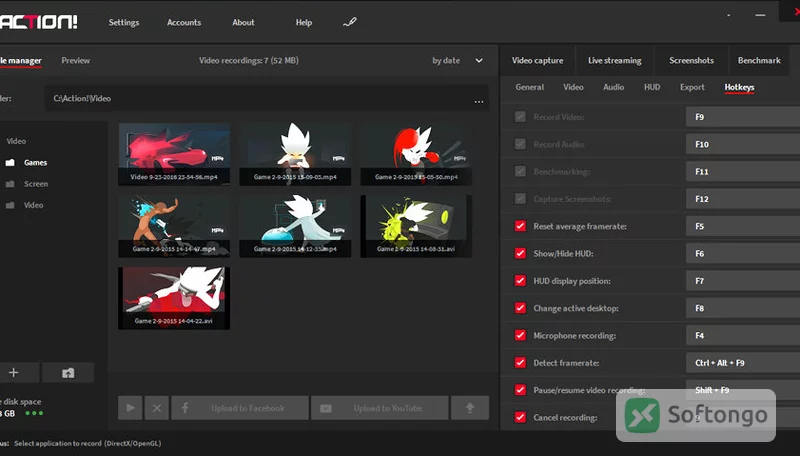Click the X delete recording button

(157, 408)
